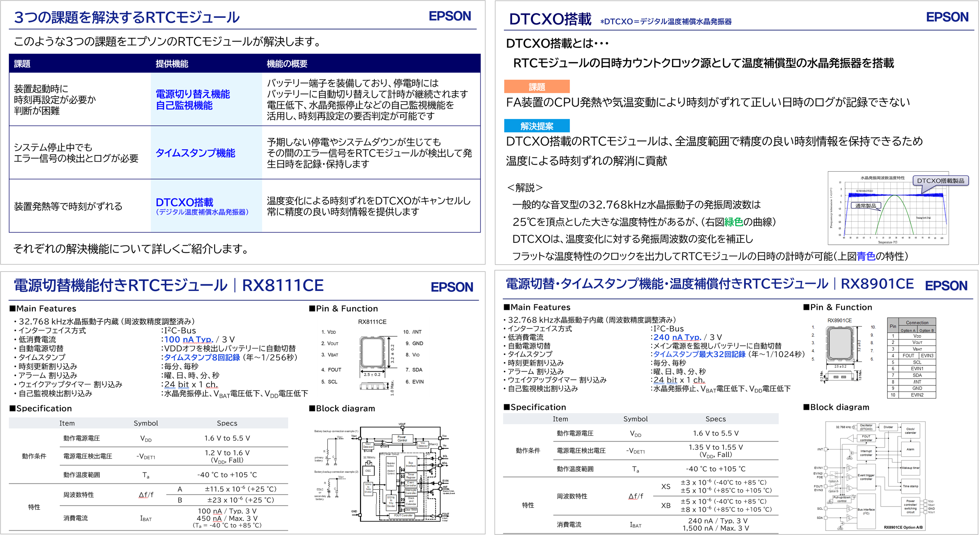Click the EPSON logo on the RX8901CE slide
The height and width of the screenshot is (535, 980).
pos(946,286)
